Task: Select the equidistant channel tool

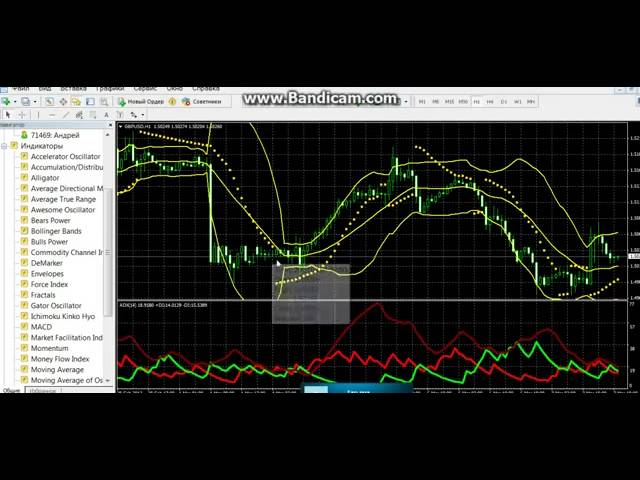Action: point(79,115)
